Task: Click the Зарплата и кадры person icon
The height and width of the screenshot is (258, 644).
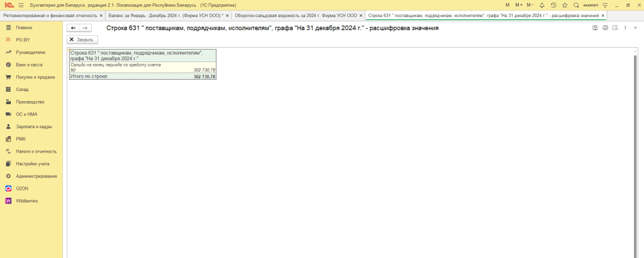Action: pyautogui.click(x=8, y=127)
